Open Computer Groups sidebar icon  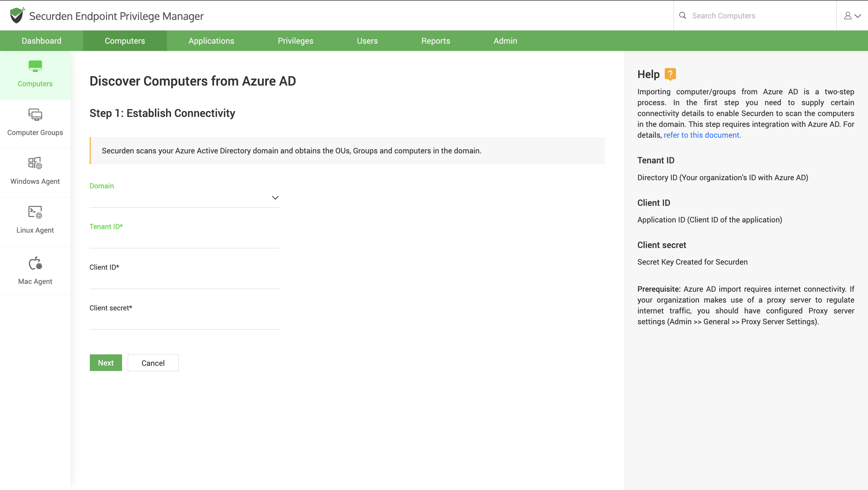(35, 115)
